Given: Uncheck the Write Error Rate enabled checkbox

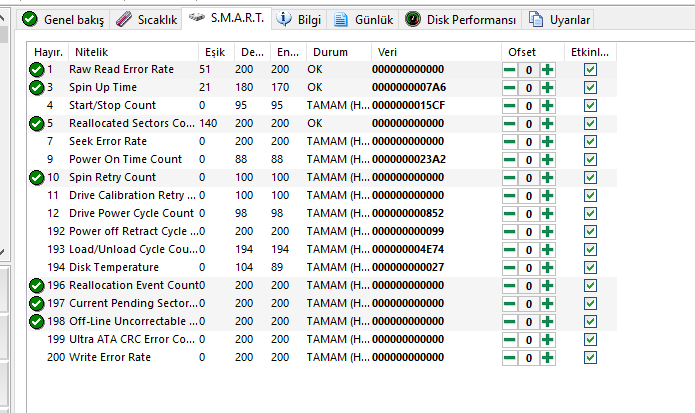Looking at the screenshot, I should [590, 358].
